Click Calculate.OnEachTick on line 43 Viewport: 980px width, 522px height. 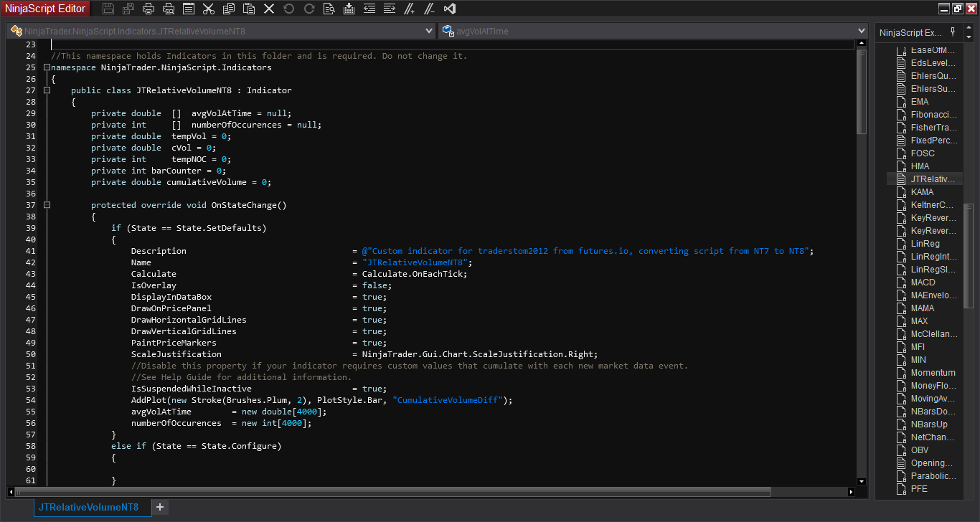click(414, 274)
